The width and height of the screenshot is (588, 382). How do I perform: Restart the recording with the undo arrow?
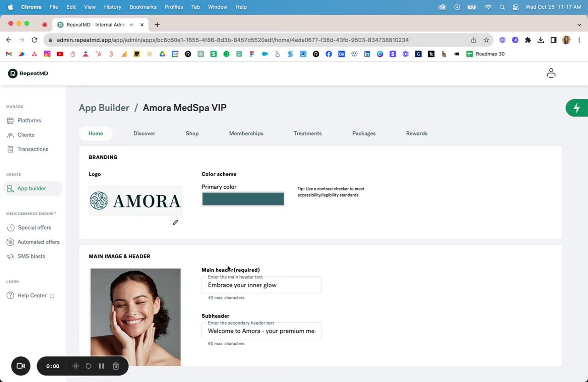click(89, 366)
